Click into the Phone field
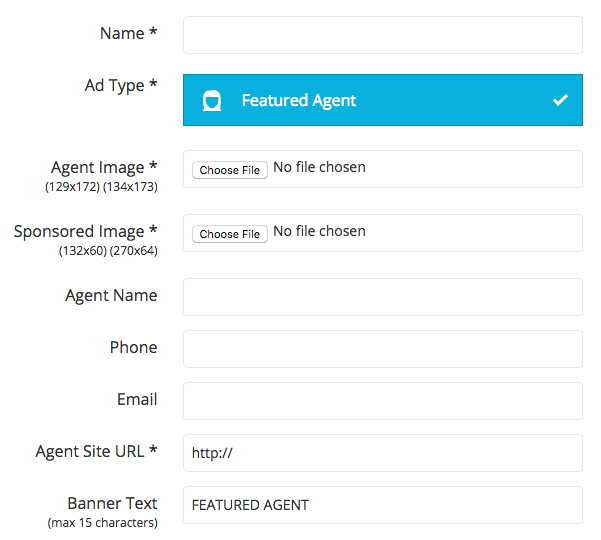Screen dimensions: 601x540 point(383,349)
